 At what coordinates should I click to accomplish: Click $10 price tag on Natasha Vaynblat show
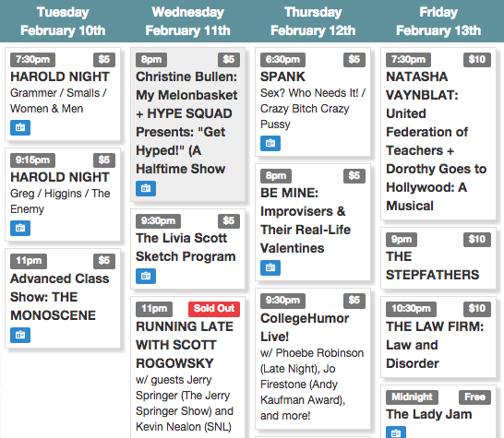(x=477, y=60)
